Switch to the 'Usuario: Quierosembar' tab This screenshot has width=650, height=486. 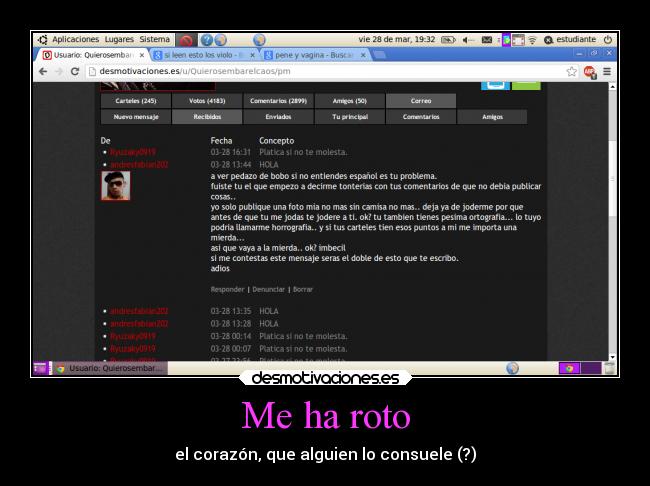click(93, 55)
